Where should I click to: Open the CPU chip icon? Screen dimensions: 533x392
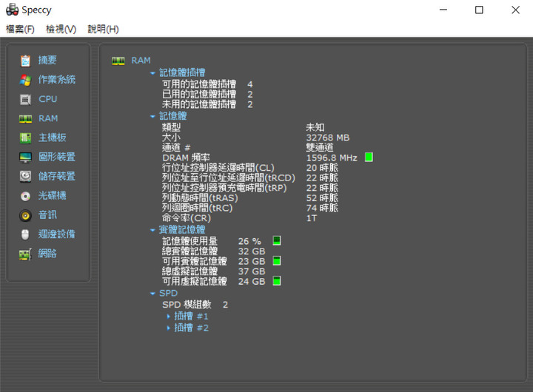25,99
